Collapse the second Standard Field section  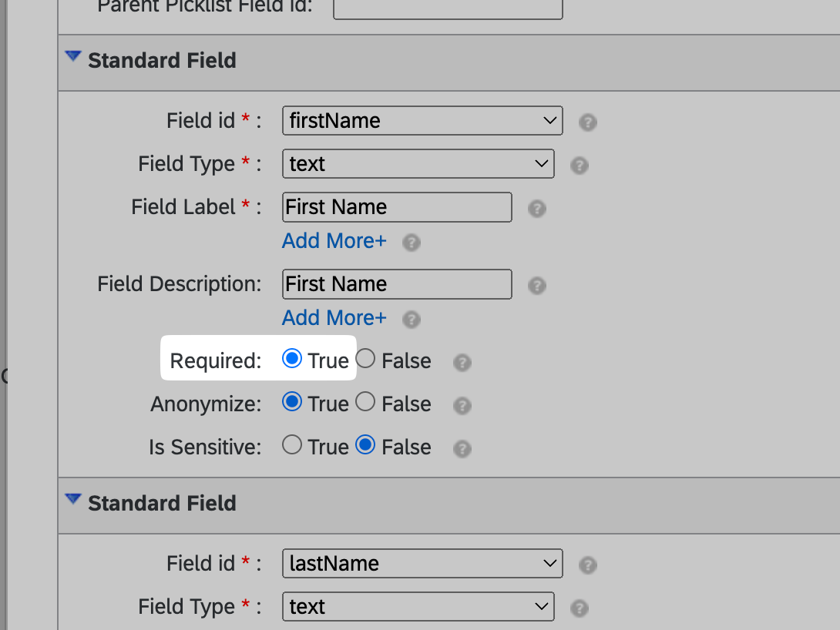click(73, 500)
